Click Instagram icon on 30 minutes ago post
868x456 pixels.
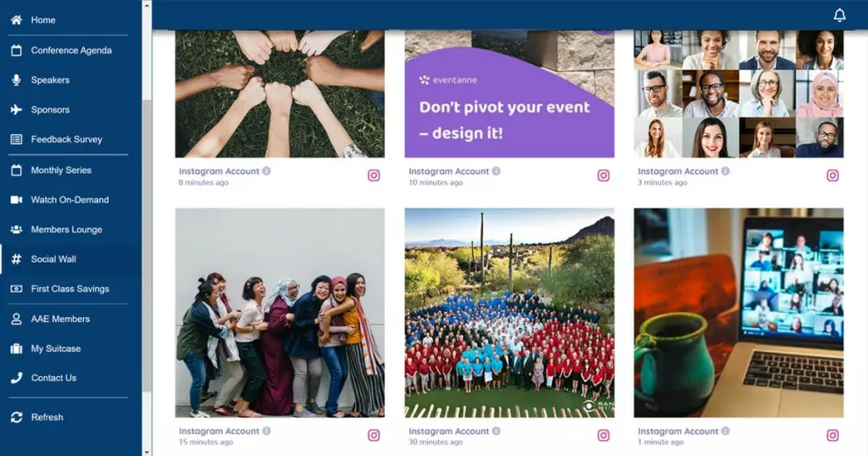[x=604, y=436]
